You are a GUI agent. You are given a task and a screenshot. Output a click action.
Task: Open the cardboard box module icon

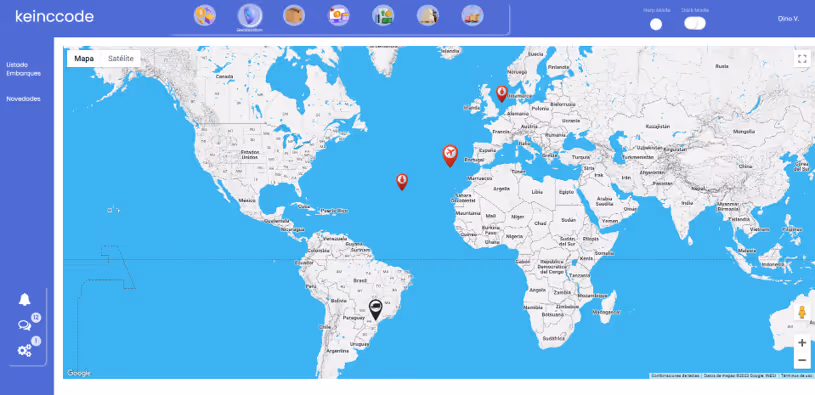tap(294, 15)
